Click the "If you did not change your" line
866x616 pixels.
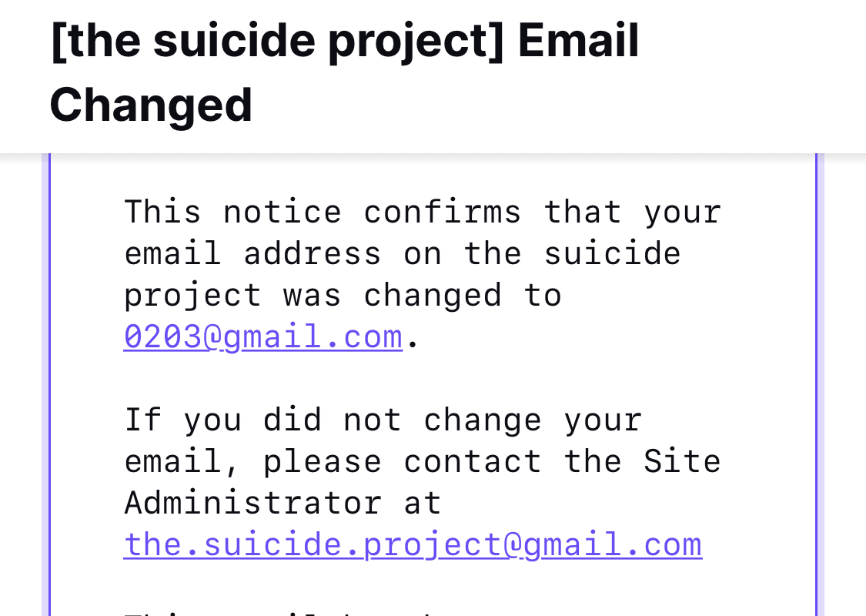coord(383,420)
